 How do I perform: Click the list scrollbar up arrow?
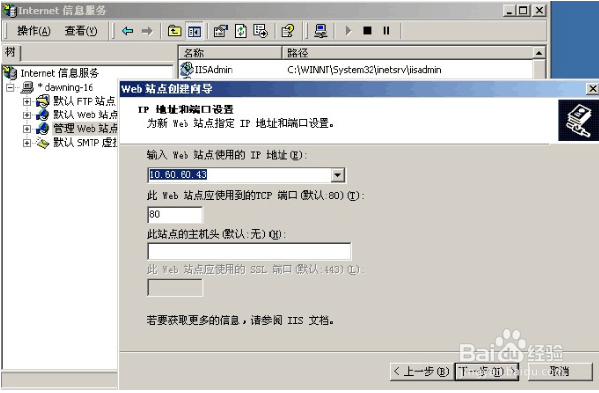click(x=539, y=53)
